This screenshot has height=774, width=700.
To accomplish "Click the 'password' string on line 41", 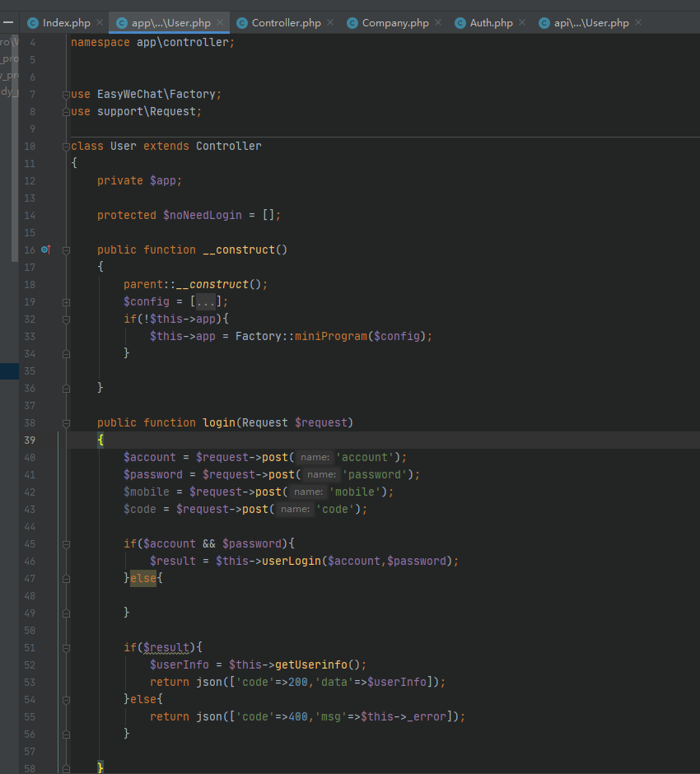I will click(x=375, y=474).
